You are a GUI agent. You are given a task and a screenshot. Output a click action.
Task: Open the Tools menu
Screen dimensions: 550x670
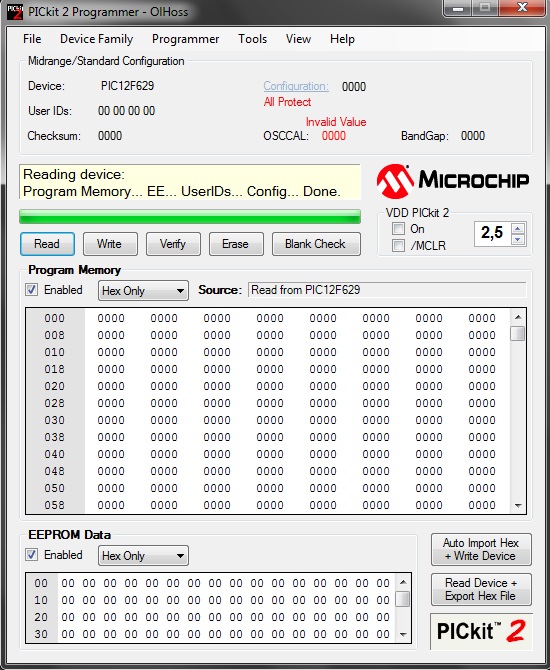(253, 39)
